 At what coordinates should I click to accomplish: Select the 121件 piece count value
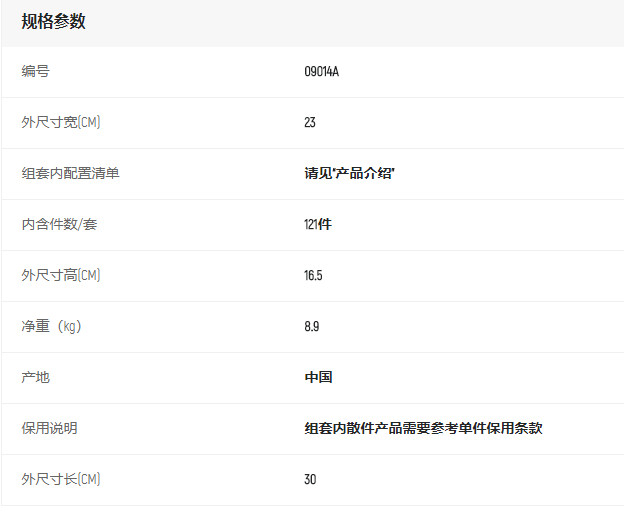[x=318, y=225]
